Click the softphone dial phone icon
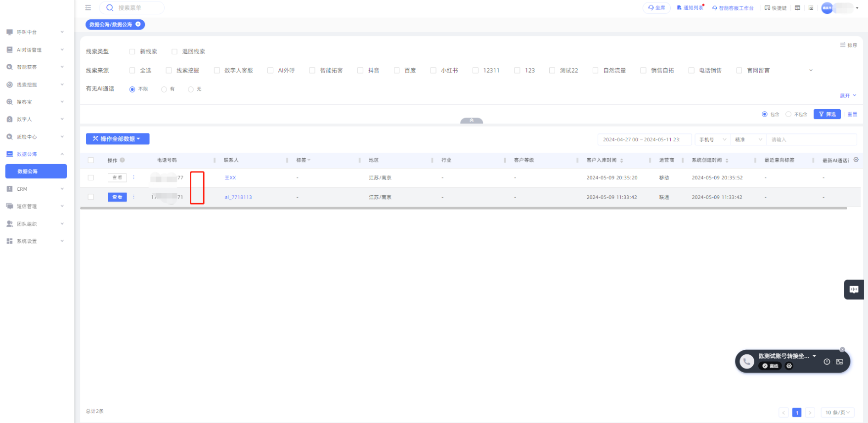The height and width of the screenshot is (423, 868). coord(746,362)
